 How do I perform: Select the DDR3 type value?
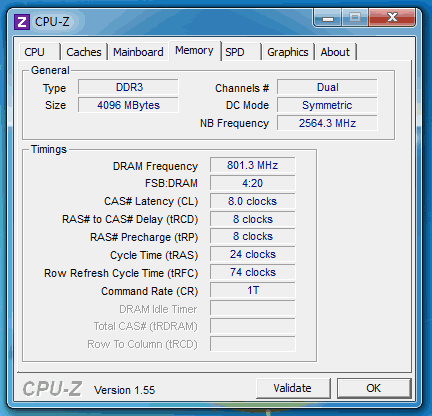[128, 87]
